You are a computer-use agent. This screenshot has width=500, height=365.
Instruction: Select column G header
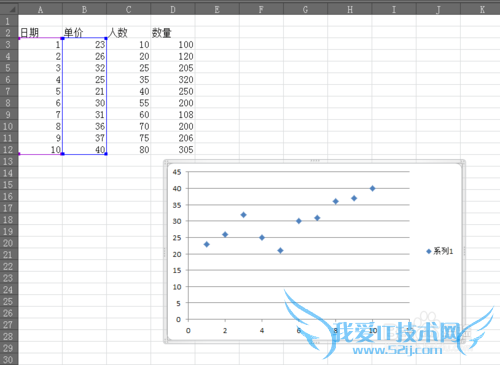tap(305, 9)
